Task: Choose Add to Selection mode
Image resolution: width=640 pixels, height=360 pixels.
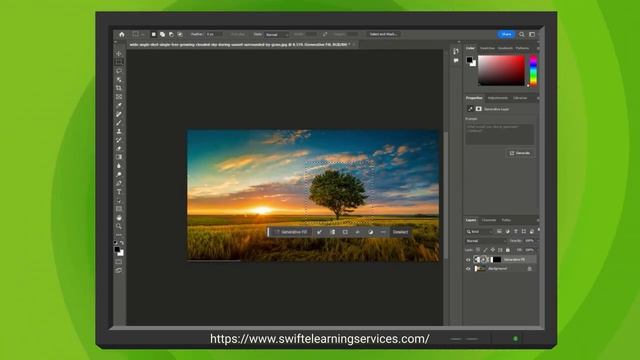Action: (x=162, y=34)
